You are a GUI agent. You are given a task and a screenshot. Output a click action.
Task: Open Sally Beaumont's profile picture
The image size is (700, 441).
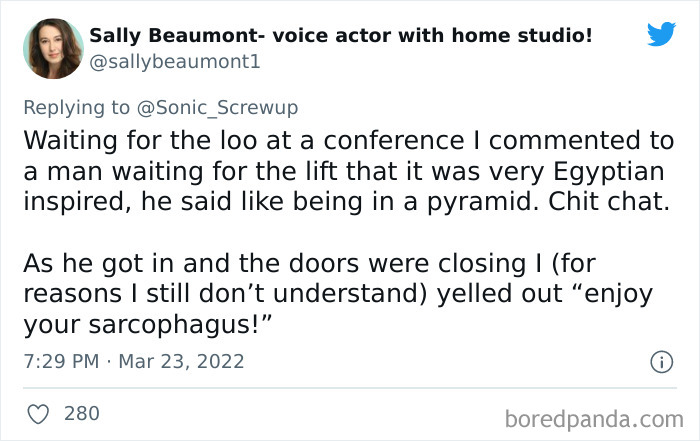click(54, 48)
